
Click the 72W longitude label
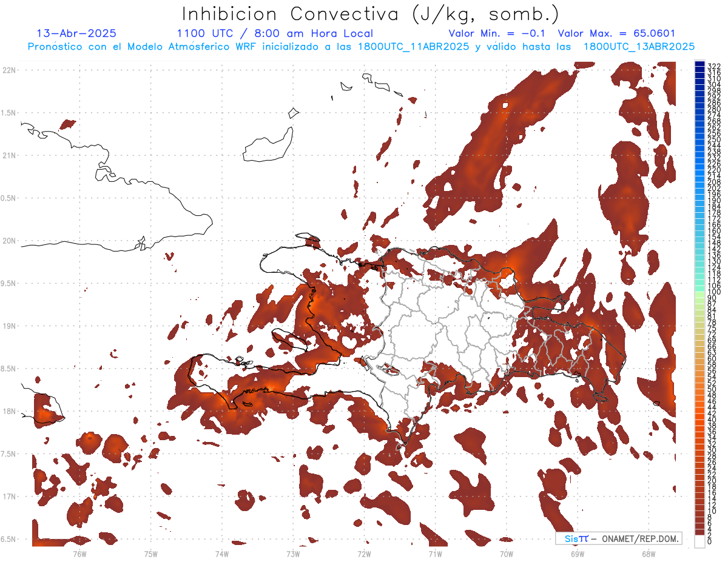pos(364,554)
